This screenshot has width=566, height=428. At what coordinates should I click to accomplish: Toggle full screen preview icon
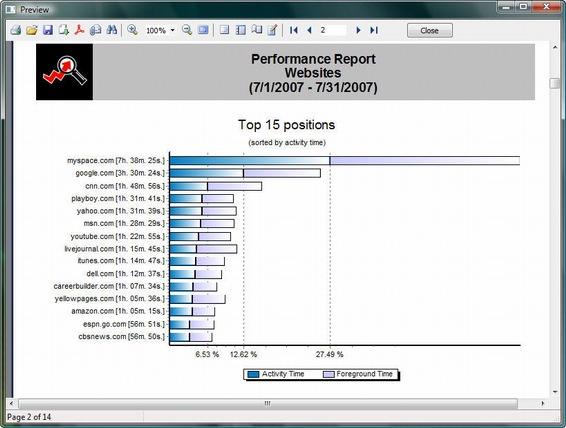pyautogui.click(x=203, y=30)
